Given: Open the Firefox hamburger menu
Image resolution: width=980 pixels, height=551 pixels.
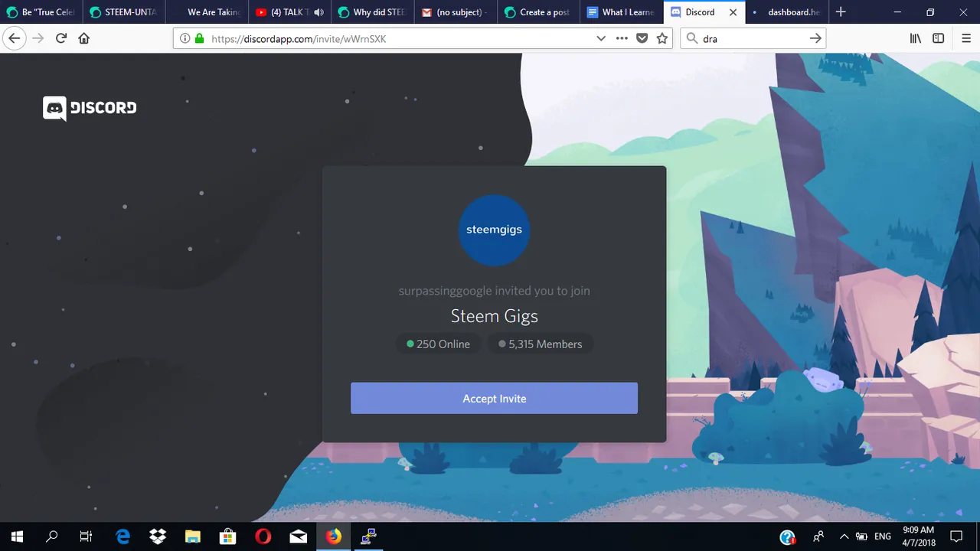Looking at the screenshot, I should click(965, 38).
